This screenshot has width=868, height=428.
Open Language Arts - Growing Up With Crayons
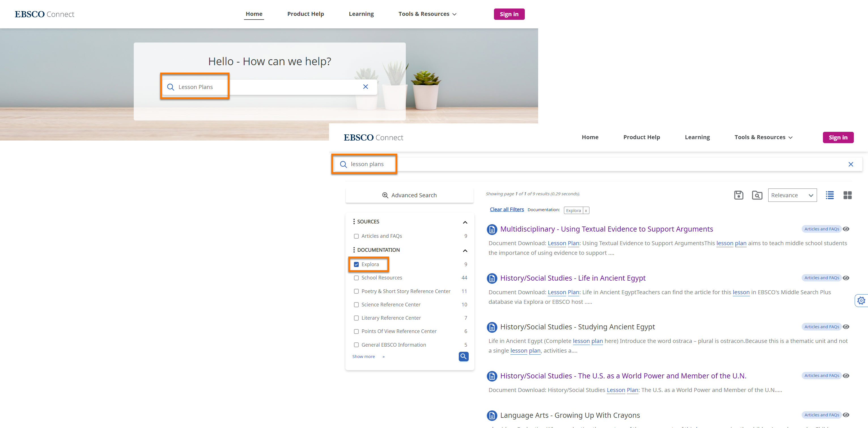pos(570,415)
